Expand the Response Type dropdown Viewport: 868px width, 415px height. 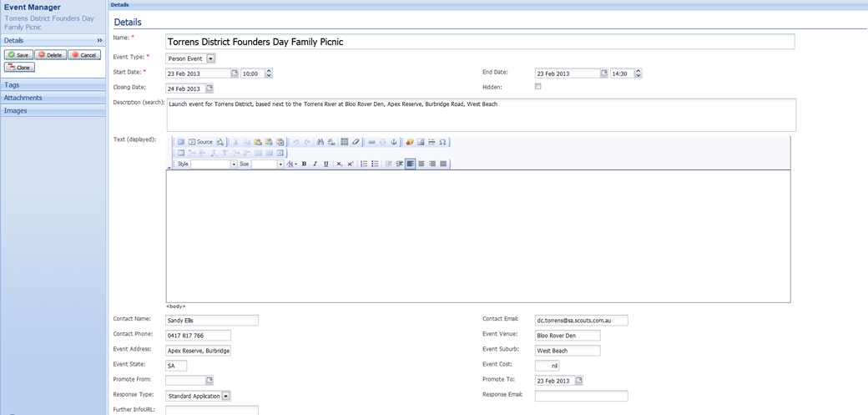point(225,396)
